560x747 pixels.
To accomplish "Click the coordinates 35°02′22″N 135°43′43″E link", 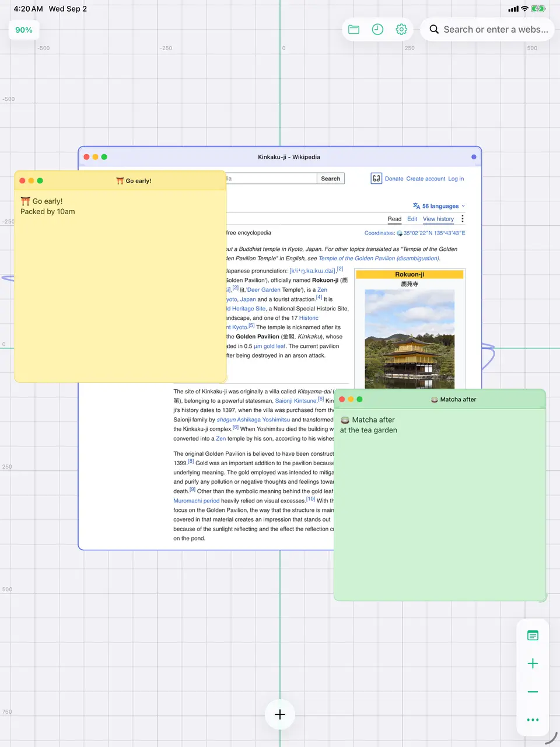I will pyautogui.click(x=435, y=233).
